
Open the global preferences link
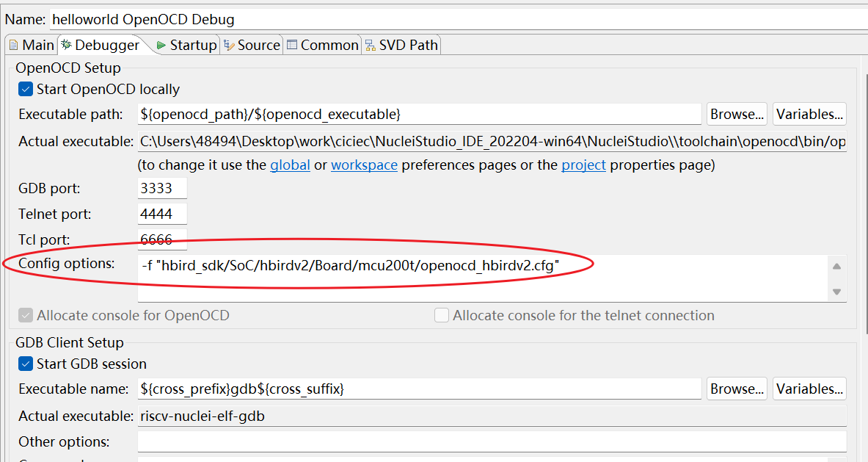pyautogui.click(x=290, y=165)
